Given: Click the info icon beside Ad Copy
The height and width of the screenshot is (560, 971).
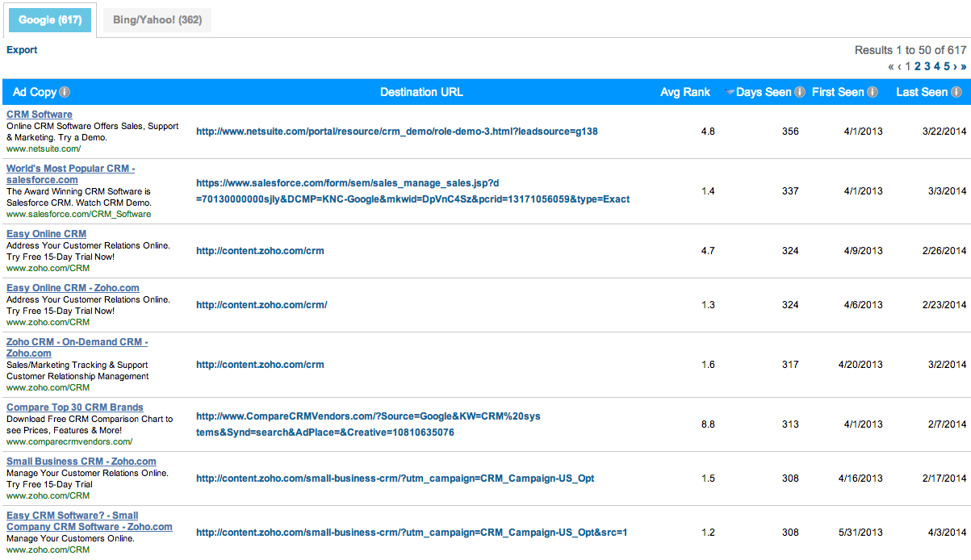Looking at the screenshot, I should [x=65, y=92].
